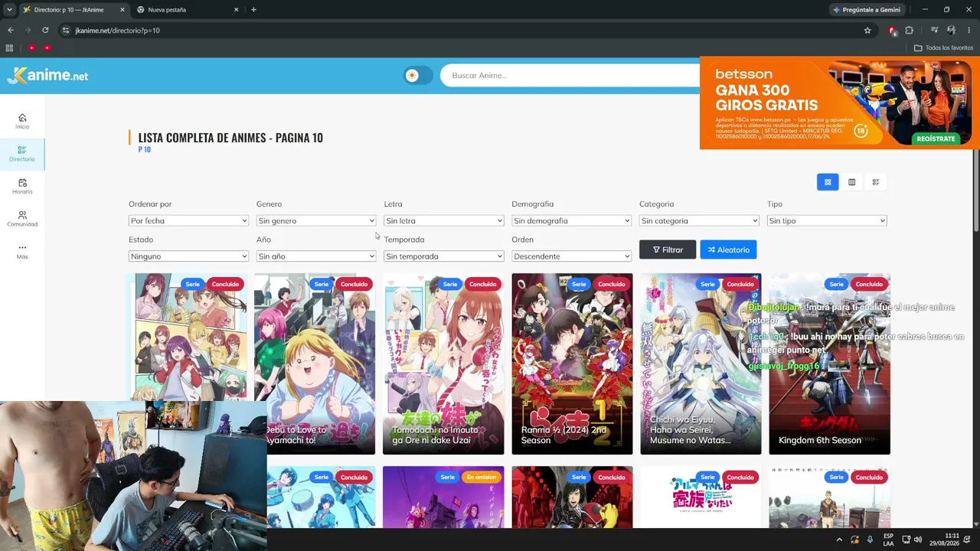980x551 pixels.
Task: Open the tab search dropdown
Action: point(9,10)
